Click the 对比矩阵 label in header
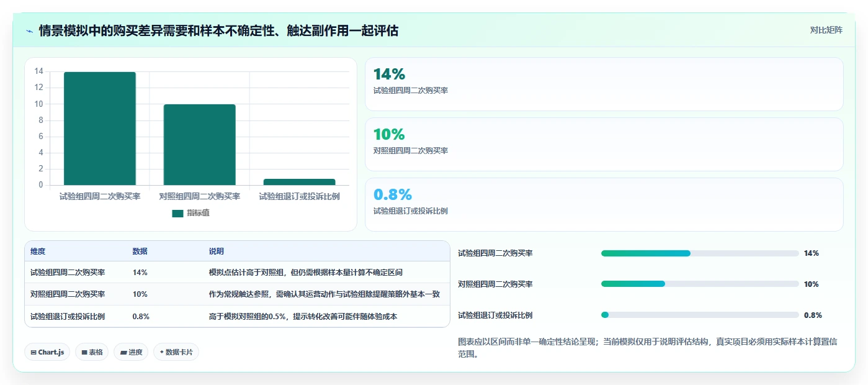868x385 pixels. click(826, 30)
